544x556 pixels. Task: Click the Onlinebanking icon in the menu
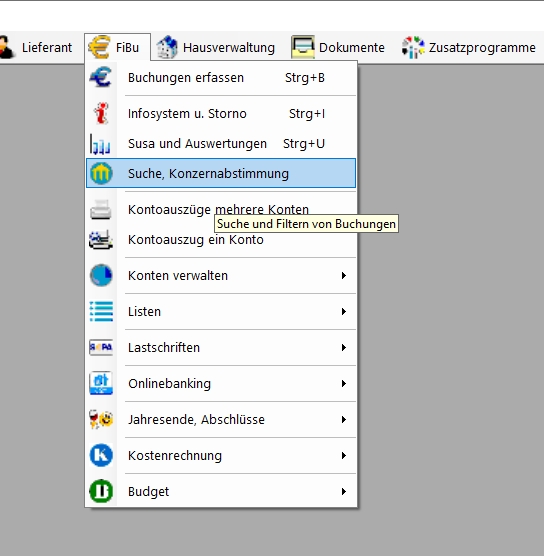[x=101, y=383]
